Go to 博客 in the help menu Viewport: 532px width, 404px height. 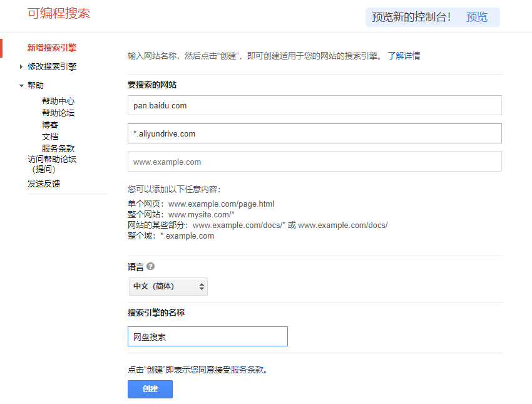tap(50, 125)
